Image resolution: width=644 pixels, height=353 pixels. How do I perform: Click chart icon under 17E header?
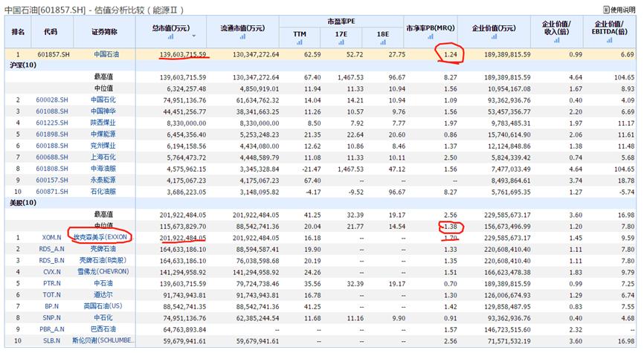(341, 42)
